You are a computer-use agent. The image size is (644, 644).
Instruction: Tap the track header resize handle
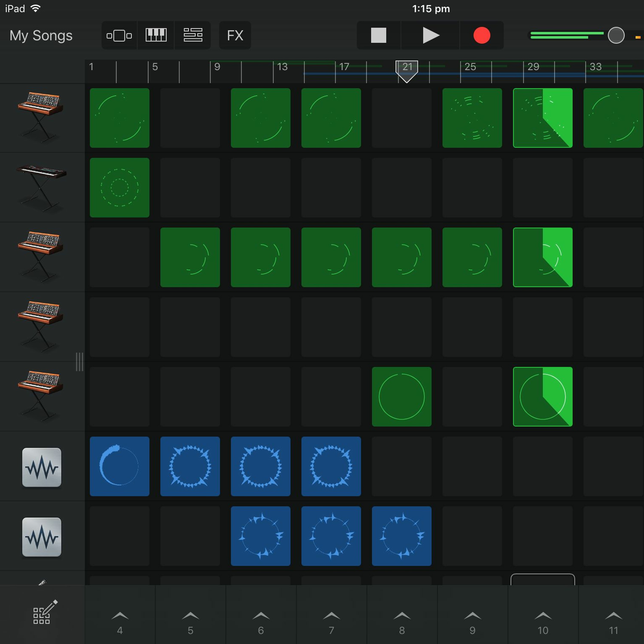click(79, 362)
